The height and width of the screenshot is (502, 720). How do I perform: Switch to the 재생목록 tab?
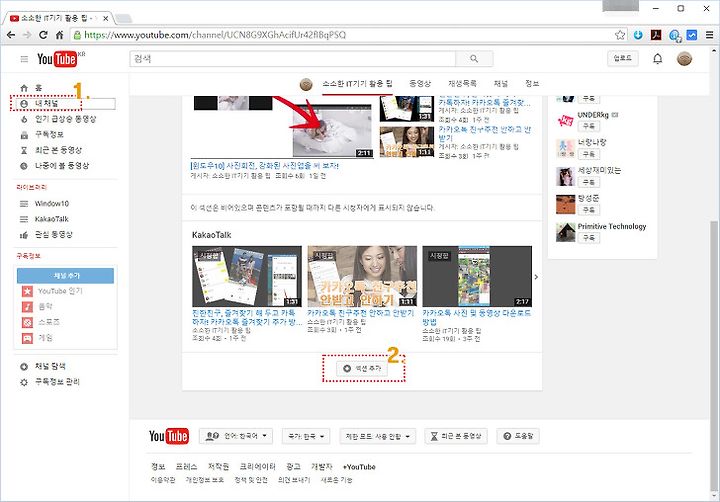click(462, 84)
